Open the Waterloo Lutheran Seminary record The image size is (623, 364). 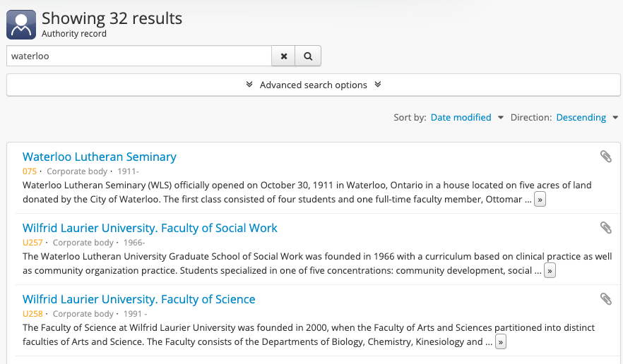100,157
